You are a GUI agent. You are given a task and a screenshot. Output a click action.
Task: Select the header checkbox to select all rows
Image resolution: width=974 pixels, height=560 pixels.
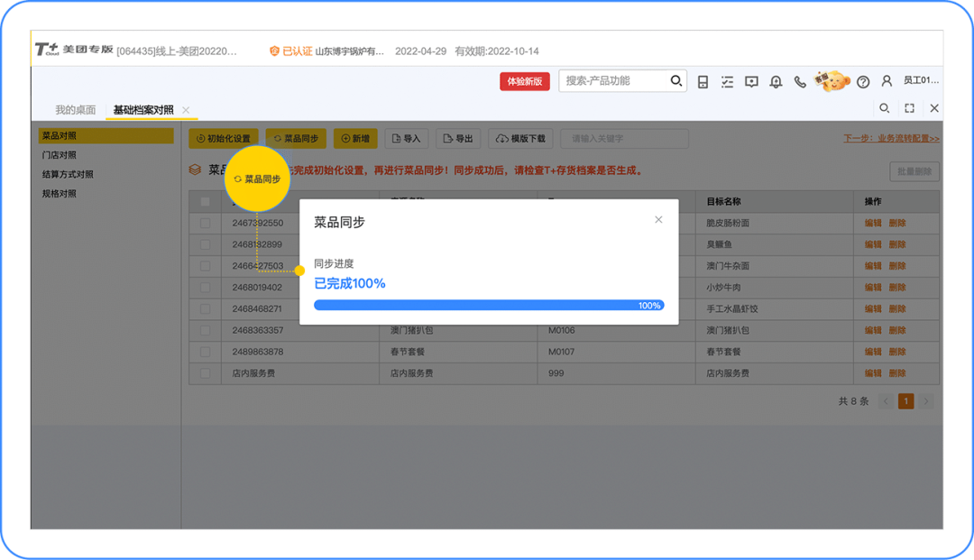pyautogui.click(x=206, y=201)
